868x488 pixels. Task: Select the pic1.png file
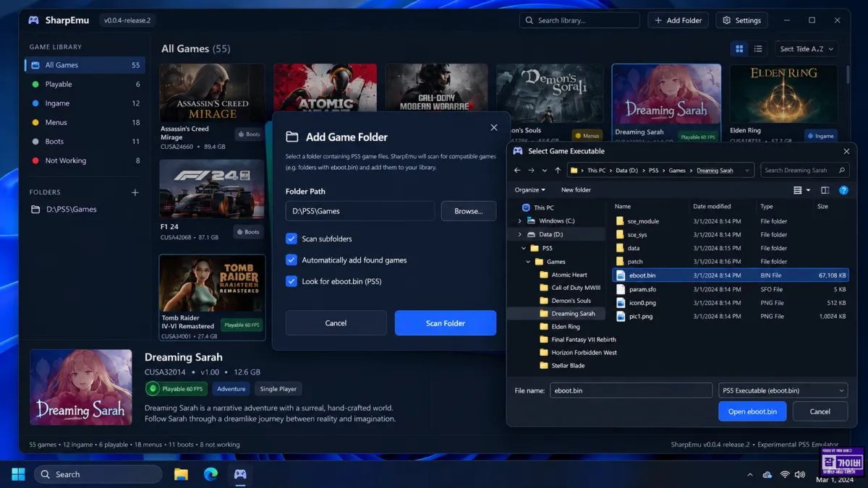[x=731, y=316]
